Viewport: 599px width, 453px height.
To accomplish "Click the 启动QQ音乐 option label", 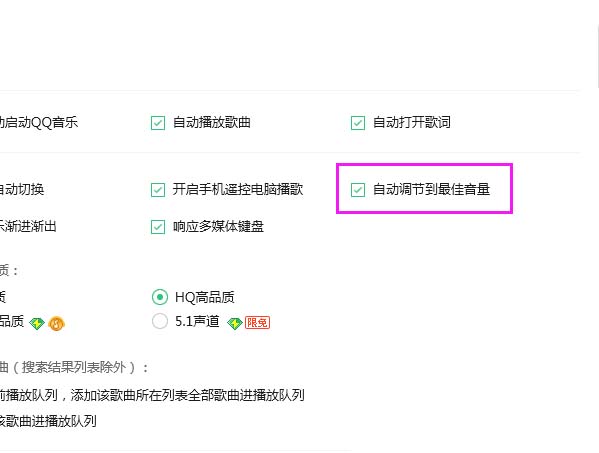I will point(39,123).
